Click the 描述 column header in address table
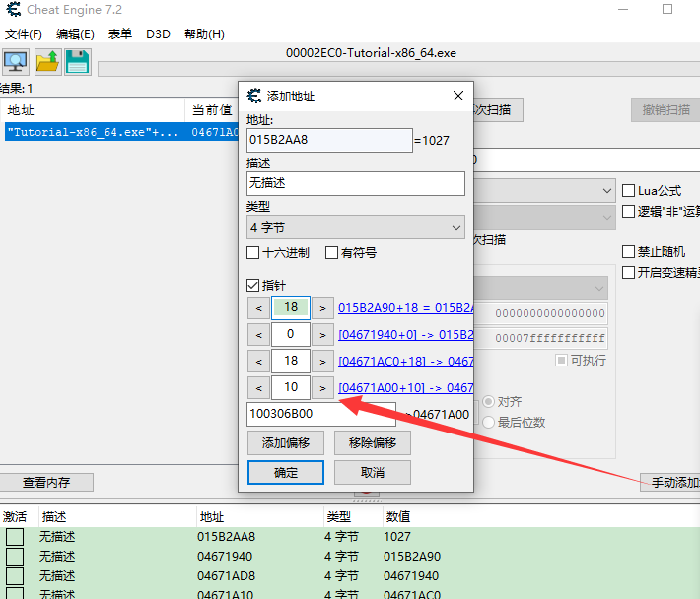The height and width of the screenshot is (599, 700). [x=117, y=517]
